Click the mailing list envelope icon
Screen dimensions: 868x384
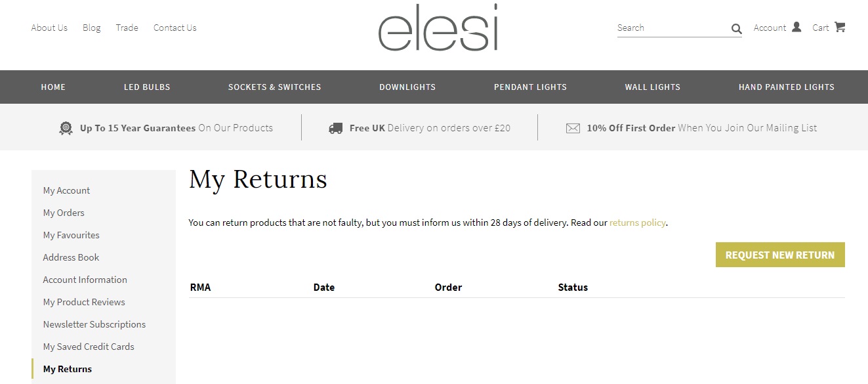[x=573, y=128]
